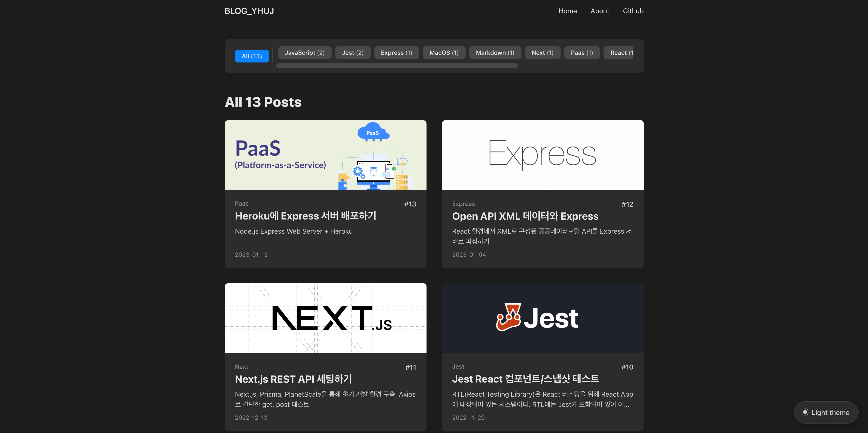Show Express (1) category posts
Image resolution: width=868 pixels, height=433 pixels.
pos(396,53)
